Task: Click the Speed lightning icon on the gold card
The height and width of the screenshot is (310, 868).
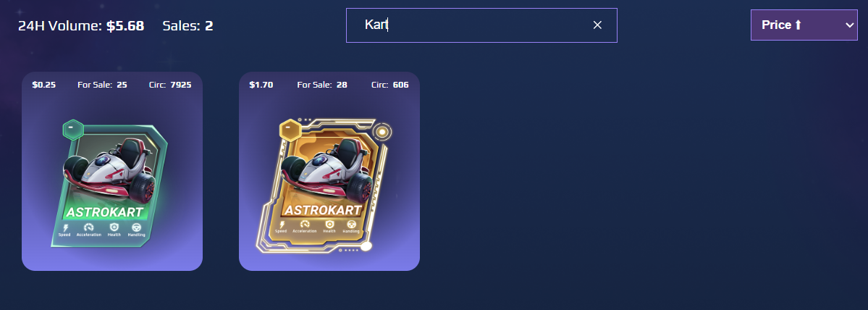Action: (282, 225)
